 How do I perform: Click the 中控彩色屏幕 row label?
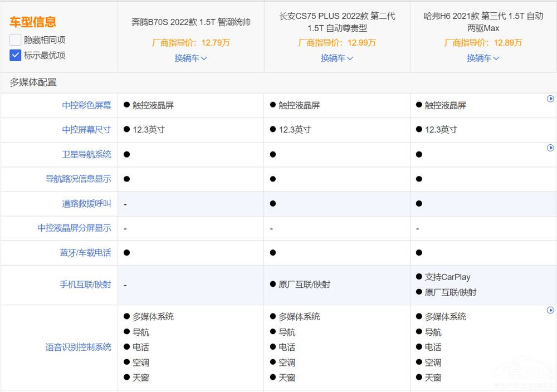(86, 105)
